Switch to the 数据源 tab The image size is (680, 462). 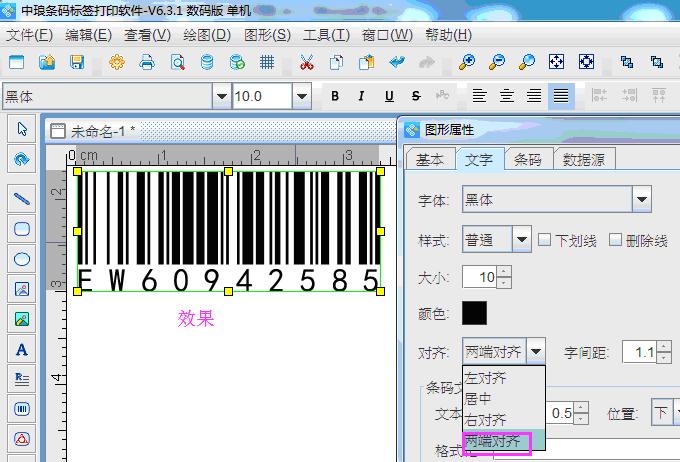click(x=584, y=159)
